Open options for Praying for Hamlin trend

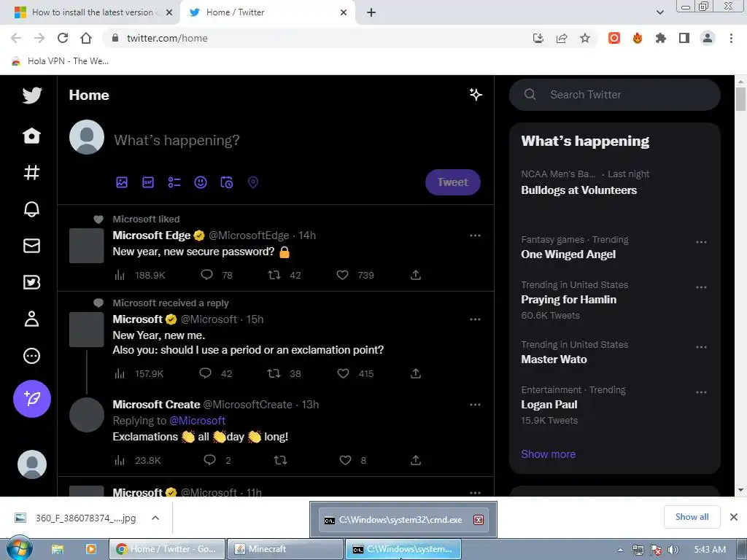tap(701, 287)
